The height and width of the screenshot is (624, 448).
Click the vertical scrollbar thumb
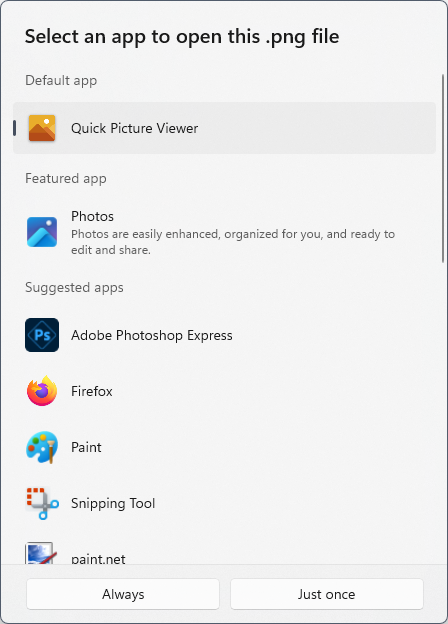[443, 168]
